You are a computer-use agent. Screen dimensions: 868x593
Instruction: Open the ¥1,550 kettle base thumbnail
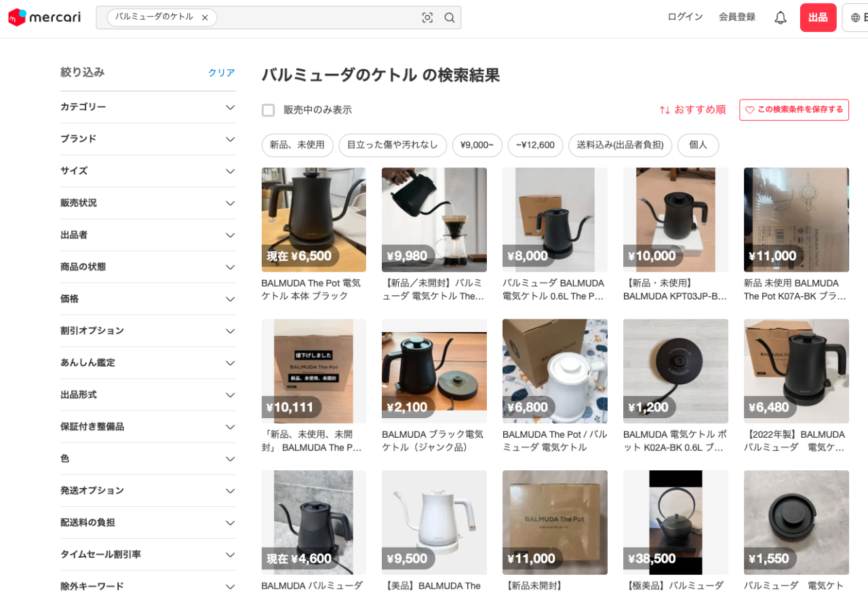(796, 523)
